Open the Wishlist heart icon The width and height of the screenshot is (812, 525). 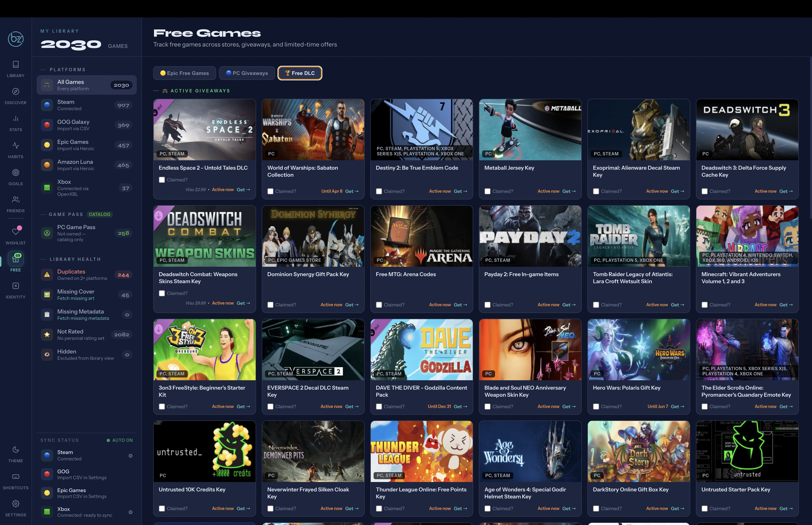[x=16, y=231]
